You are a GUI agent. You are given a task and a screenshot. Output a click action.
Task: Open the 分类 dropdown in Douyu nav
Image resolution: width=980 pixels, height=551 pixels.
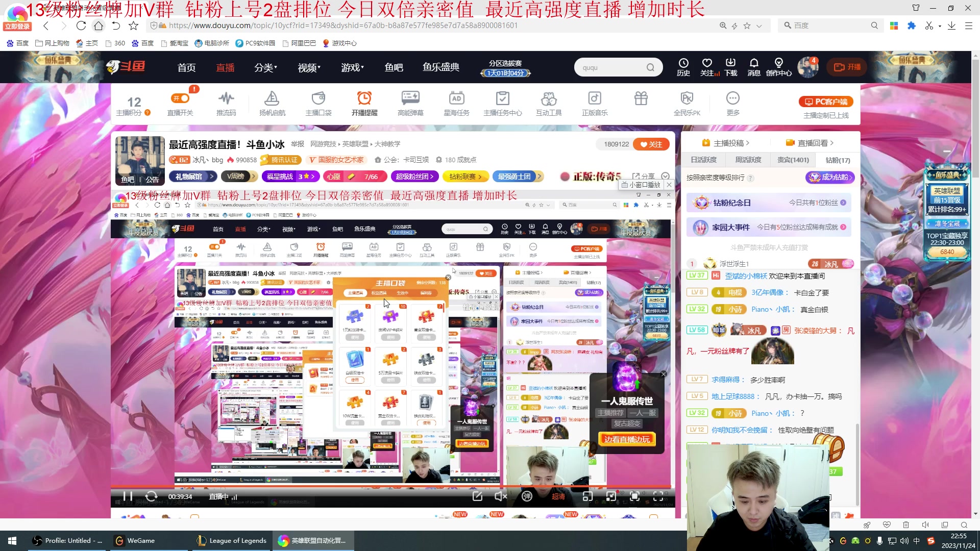pos(265,67)
